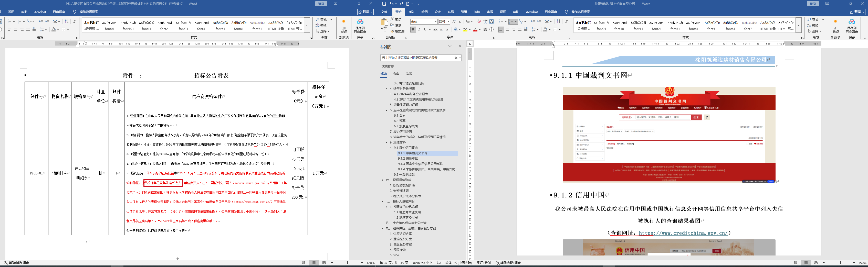Open 引用 tab in right Word window
The height and width of the screenshot is (267, 868).
pyautogui.click(x=464, y=12)
